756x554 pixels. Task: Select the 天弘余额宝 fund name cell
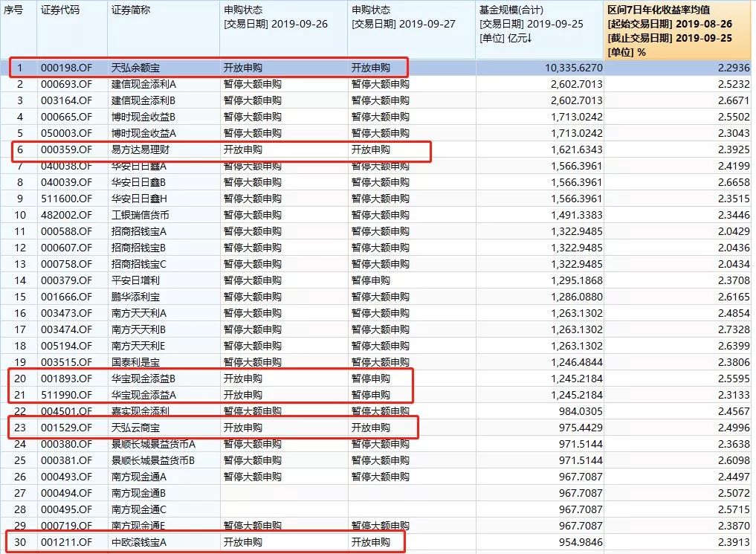click(x=135, y=68)
